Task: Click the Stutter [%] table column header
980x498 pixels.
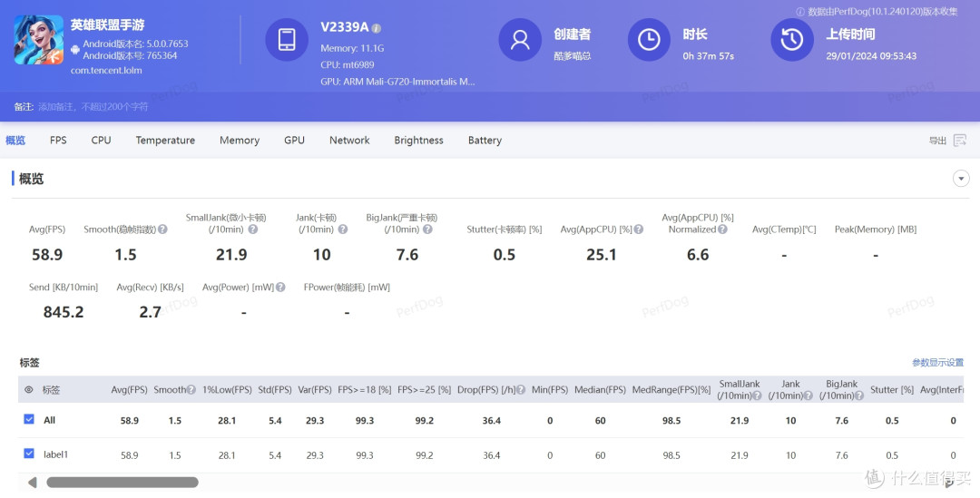Action: pyautogui.click(x=892, y=390)
